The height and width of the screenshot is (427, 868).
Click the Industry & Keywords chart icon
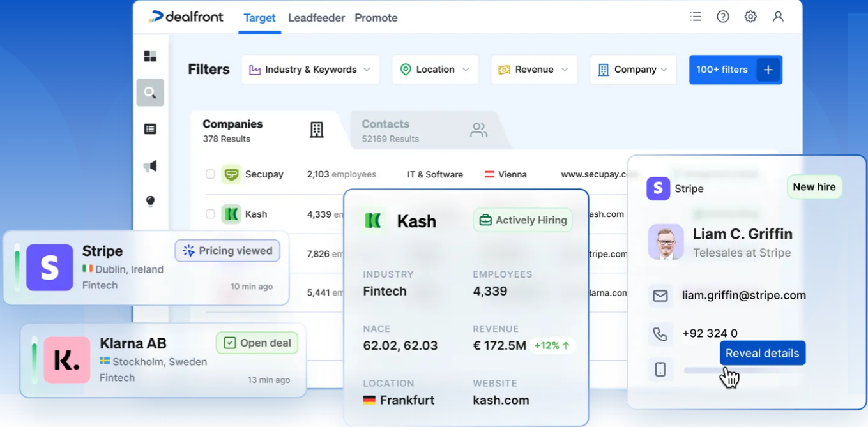pyautogui.click(x=255, y=70)
